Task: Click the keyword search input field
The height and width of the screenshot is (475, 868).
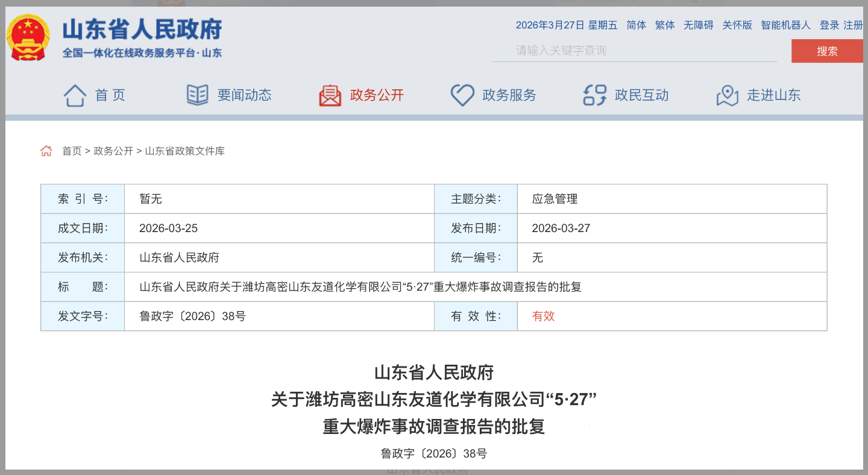Action: coord(633,51)
